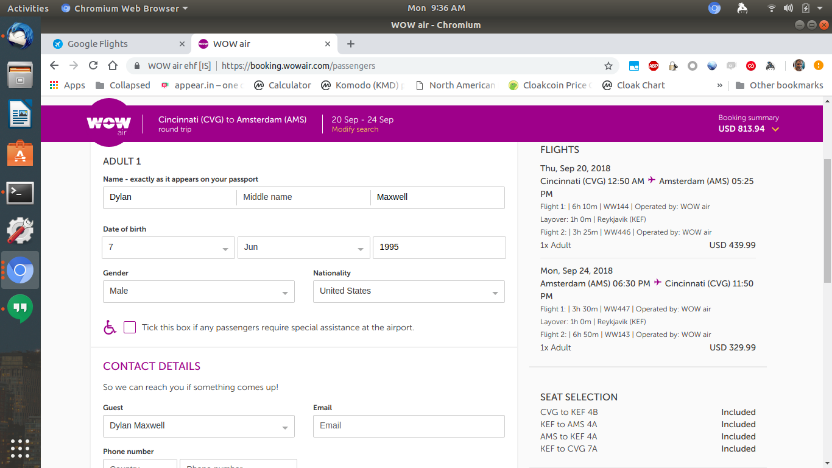Viewport: 832px width, 468px height.
Task: Open the Chromium Web Browser app menu
Action: click(x=125, y=8)
